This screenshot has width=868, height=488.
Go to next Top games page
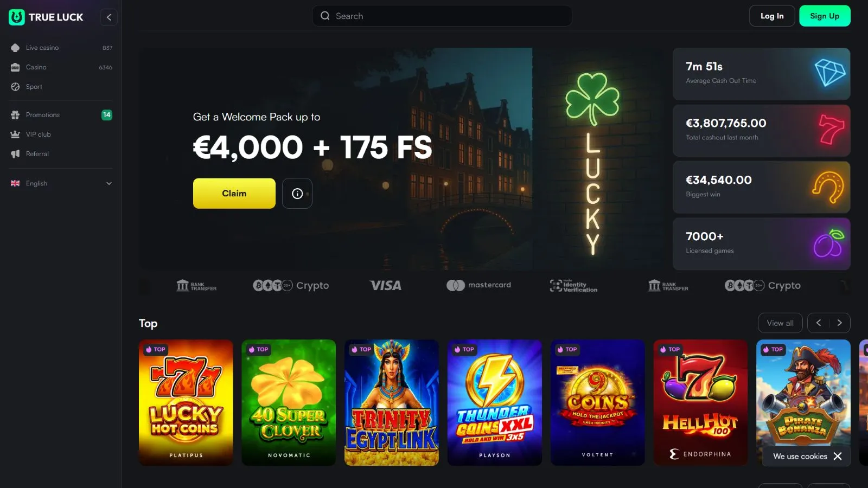(839, 323)
